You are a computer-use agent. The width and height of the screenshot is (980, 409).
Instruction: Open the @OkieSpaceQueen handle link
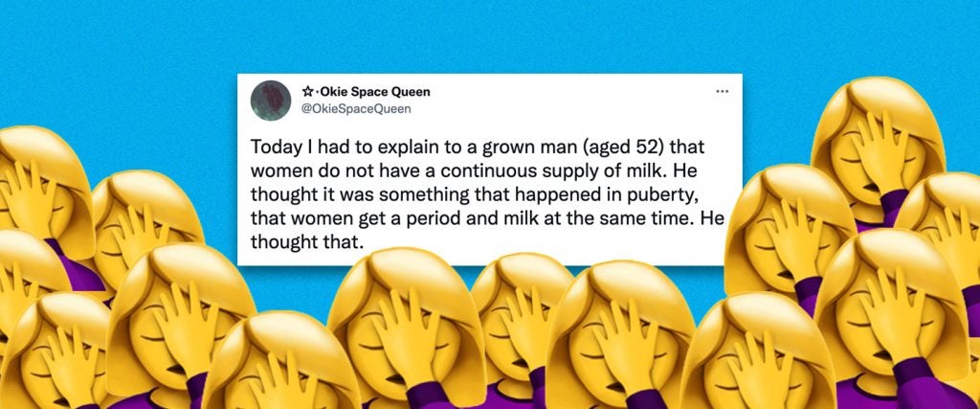tap(356, 109)
